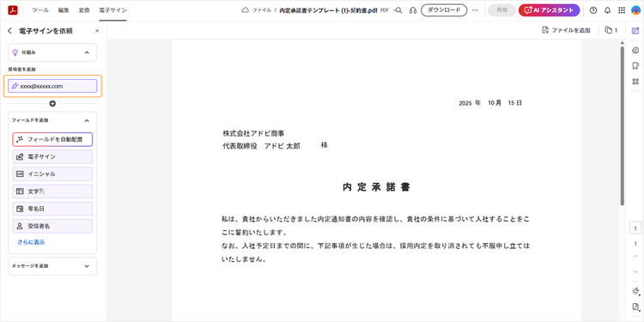Screen dimensions: 644x322
Task: Go to next page with down chevron
Action: 635,271
